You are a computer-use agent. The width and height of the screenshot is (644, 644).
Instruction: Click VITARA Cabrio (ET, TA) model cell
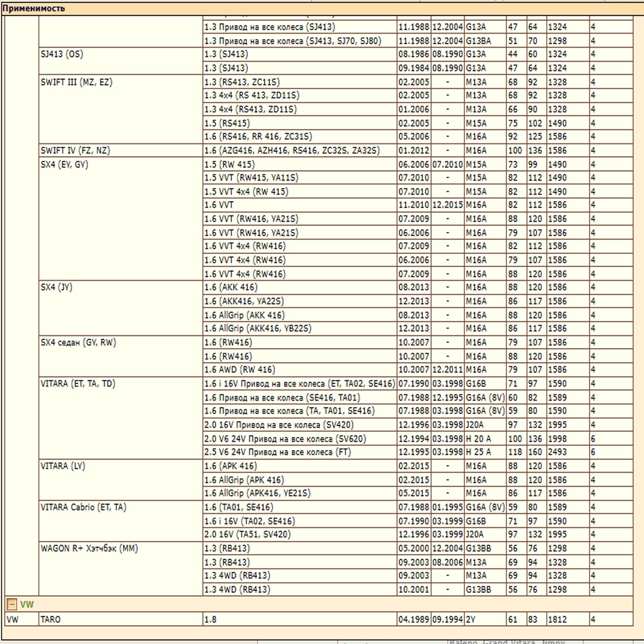[83, 507]
